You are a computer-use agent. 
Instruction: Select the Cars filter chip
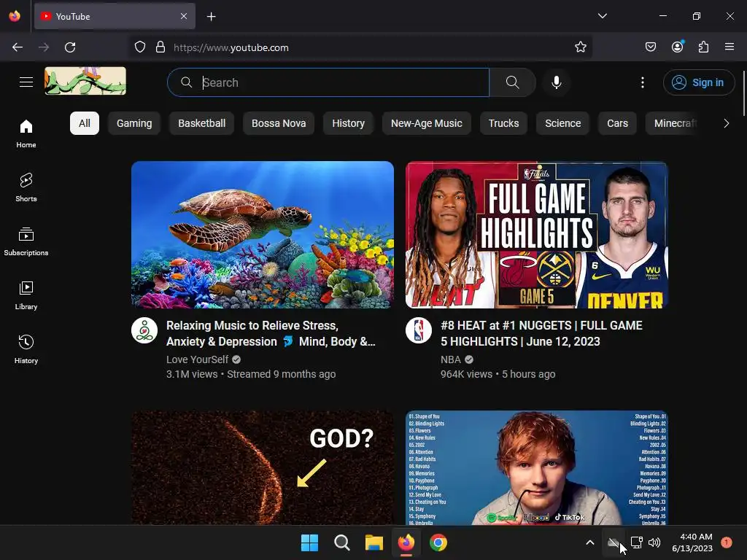[x=617, y=123]
